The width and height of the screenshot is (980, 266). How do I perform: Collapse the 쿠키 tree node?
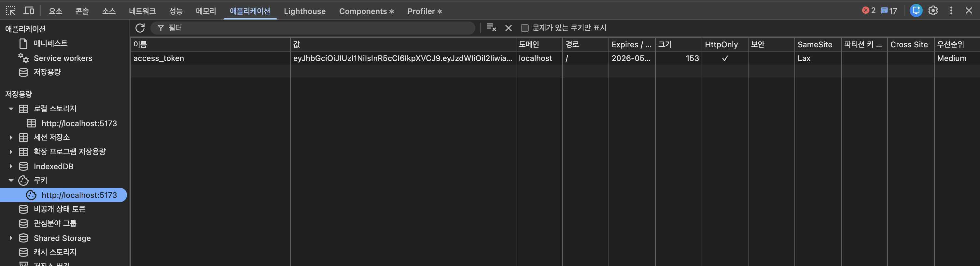11,181
